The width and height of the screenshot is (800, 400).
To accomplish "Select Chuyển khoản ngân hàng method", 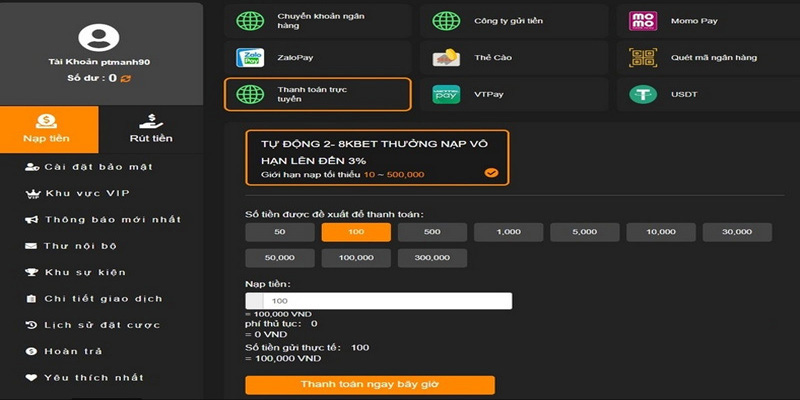I will coord(317,19).
